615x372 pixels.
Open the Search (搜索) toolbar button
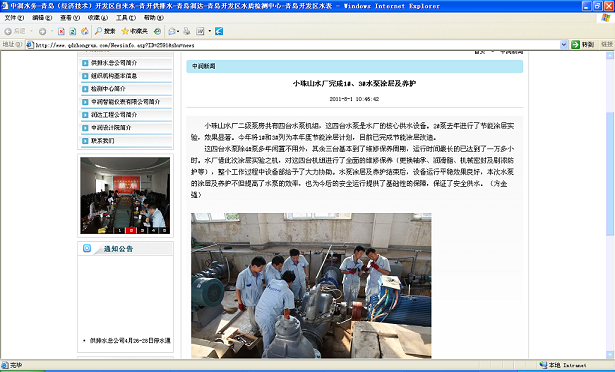point(105,31)
